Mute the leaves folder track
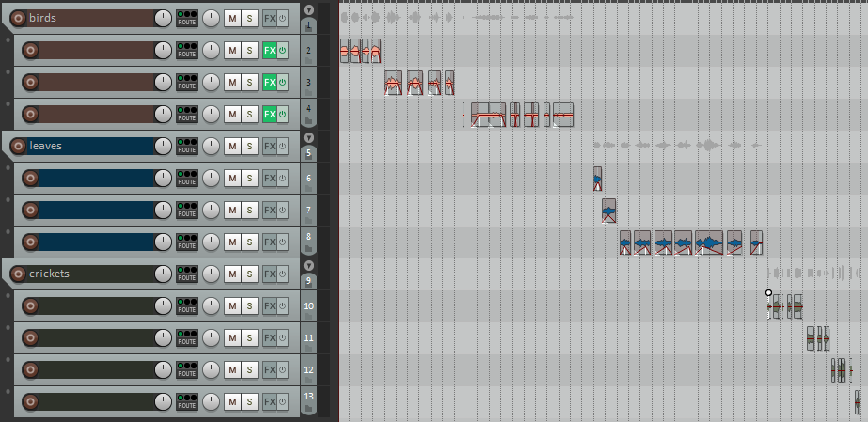Viewport: 868px width, 422px height. [x=232, y=147]
